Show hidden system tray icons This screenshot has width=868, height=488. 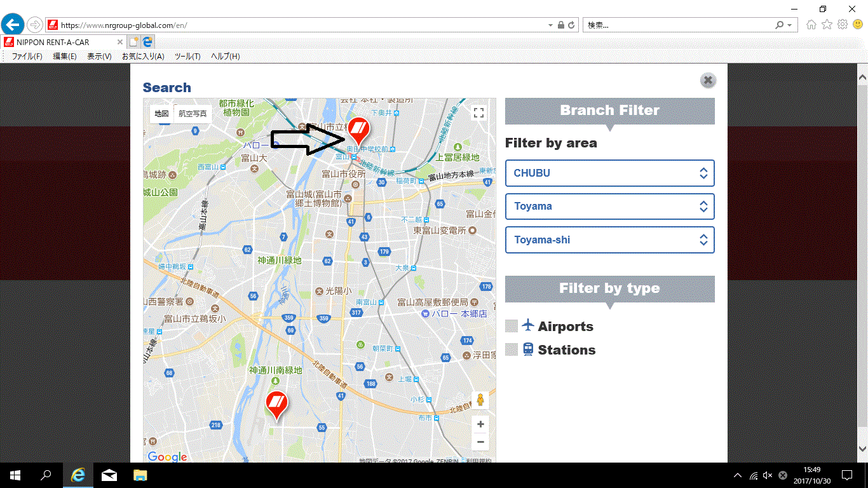(x=737, y=475)
